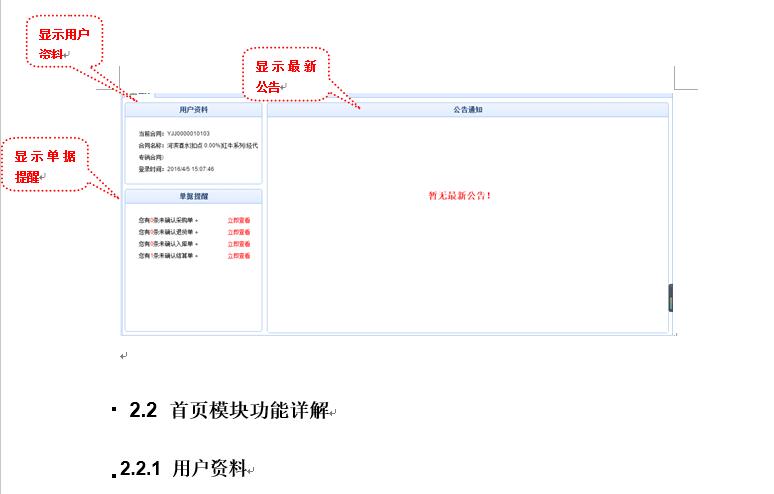Viewport: 774px width, 494px height.
Task: Select the 显示单据提醒 callout bubble
Action: (48, 166)
